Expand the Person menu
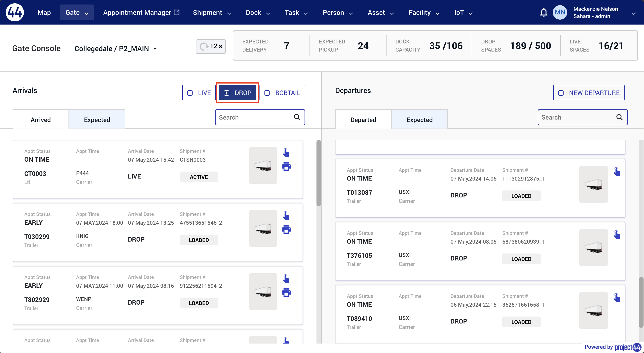 337,12
